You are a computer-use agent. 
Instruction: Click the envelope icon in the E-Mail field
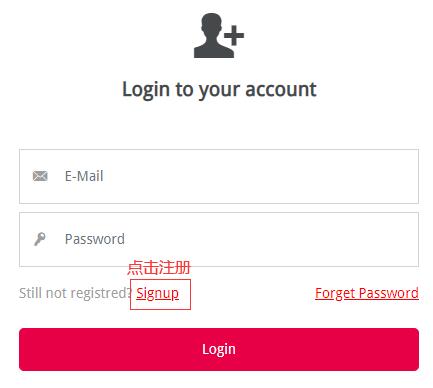click(x=40, y=176)
